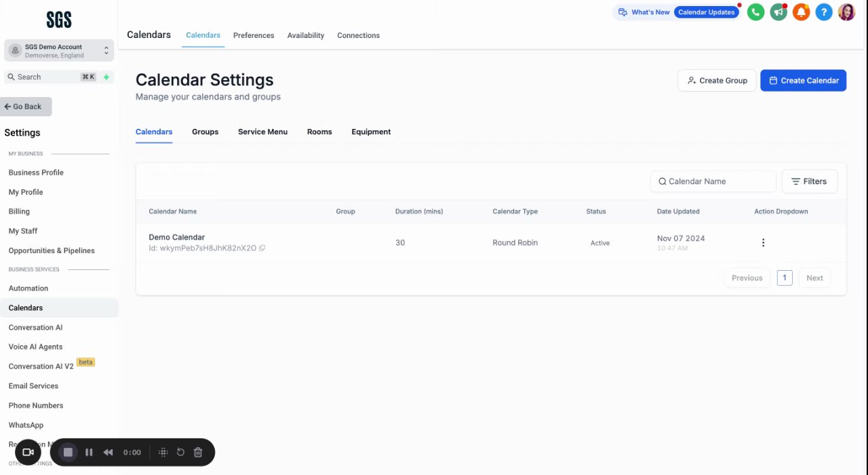Image resolution: width=868 pixels, height=475 pixels.
Task: Click the Status column header
Action: point(596,212)
